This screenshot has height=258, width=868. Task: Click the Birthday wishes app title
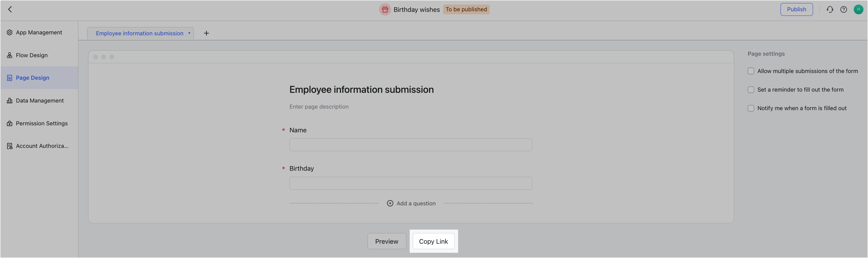(x=416, y=9)
